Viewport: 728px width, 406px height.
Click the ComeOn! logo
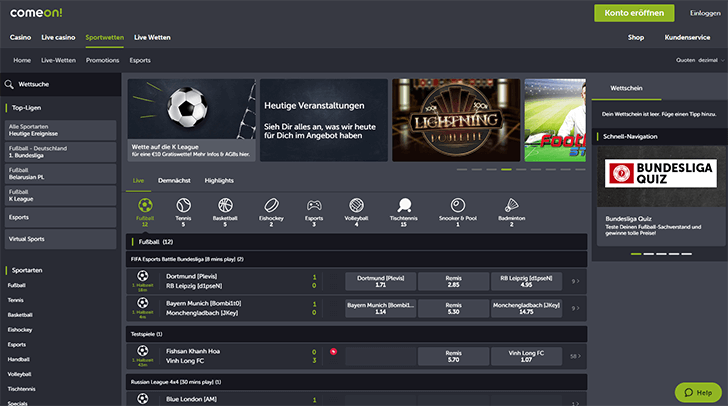pos(36,13)
